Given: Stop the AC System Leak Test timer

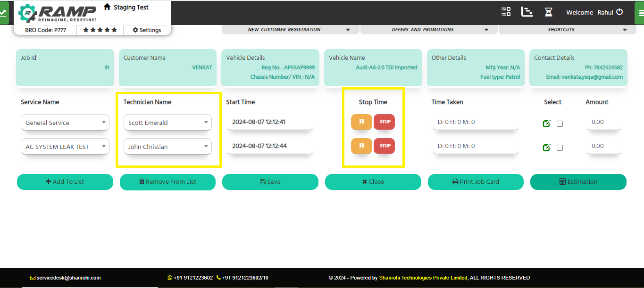Looking at the screenshot, I should 385,146.
